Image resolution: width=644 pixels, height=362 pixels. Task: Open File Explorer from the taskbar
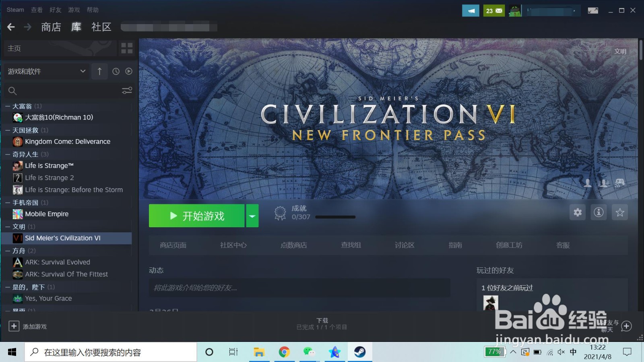(x=259, y=352)
